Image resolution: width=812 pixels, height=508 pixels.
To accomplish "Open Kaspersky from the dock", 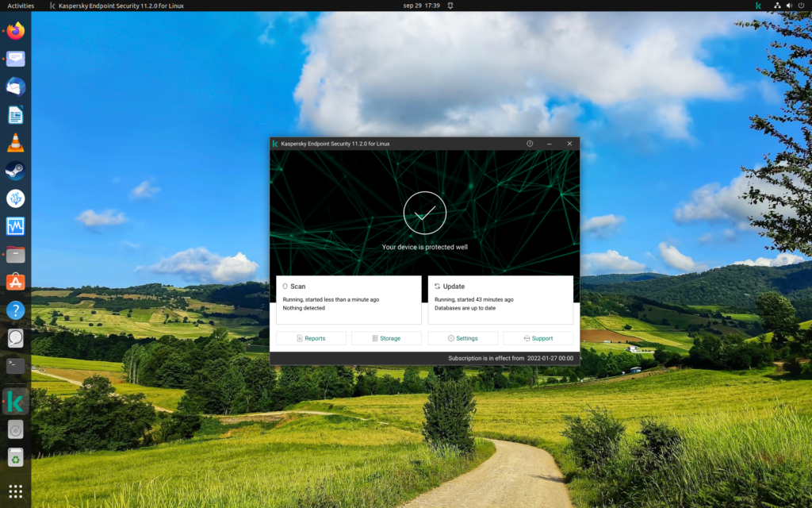I will (14, 401).
